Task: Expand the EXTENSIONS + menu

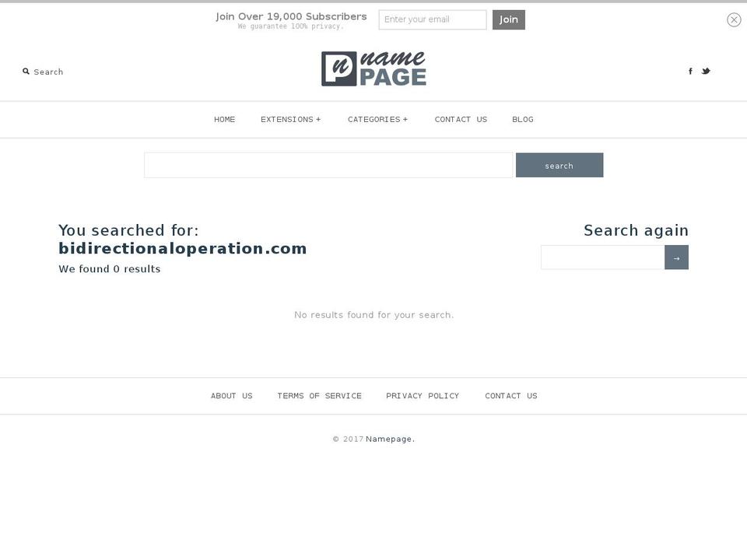Action: [x=290, y=120]
